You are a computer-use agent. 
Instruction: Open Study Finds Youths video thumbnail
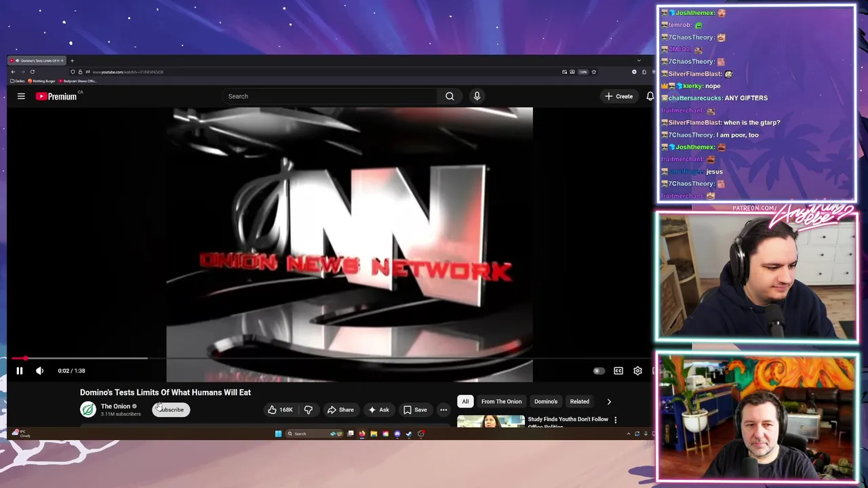[491, 422]
